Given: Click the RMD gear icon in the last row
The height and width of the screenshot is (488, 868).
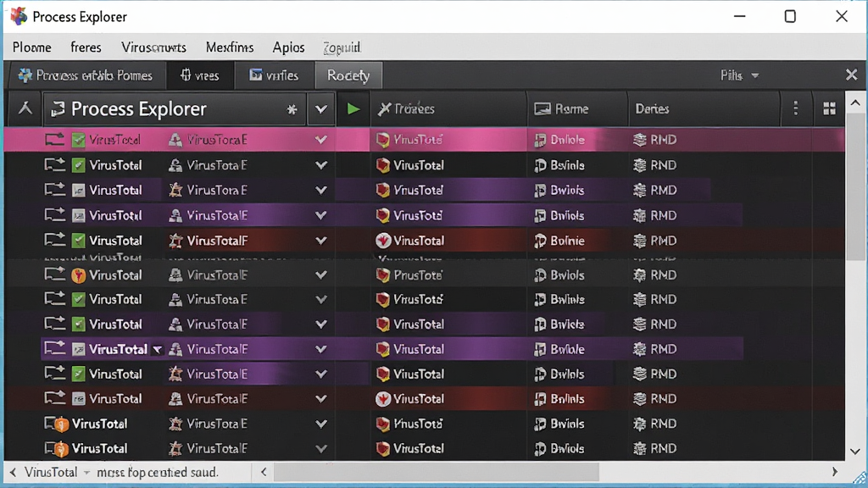Looking at the screenshot, I should coord(639,449).
